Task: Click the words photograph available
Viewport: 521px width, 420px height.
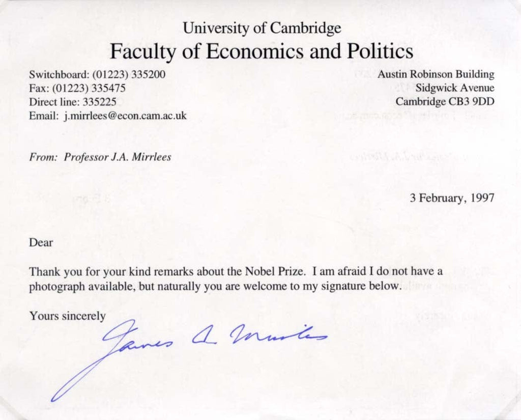Action: tap(82, 286)
